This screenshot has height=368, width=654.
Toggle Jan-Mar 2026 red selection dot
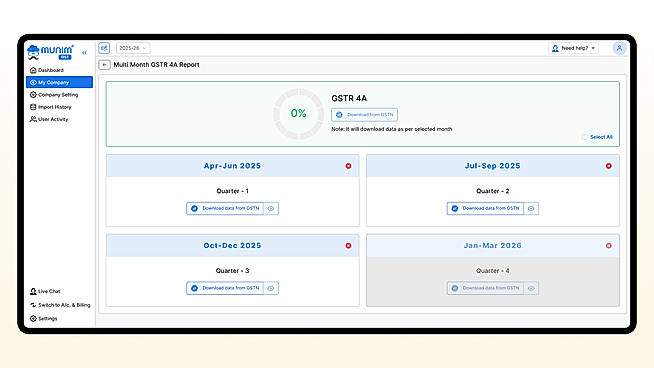point(609,245)
